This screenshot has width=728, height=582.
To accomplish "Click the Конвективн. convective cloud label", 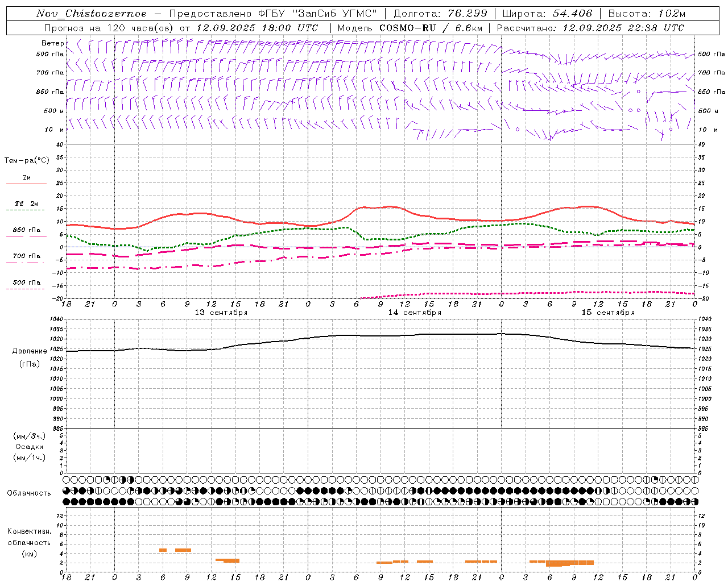I will point(29,531).
